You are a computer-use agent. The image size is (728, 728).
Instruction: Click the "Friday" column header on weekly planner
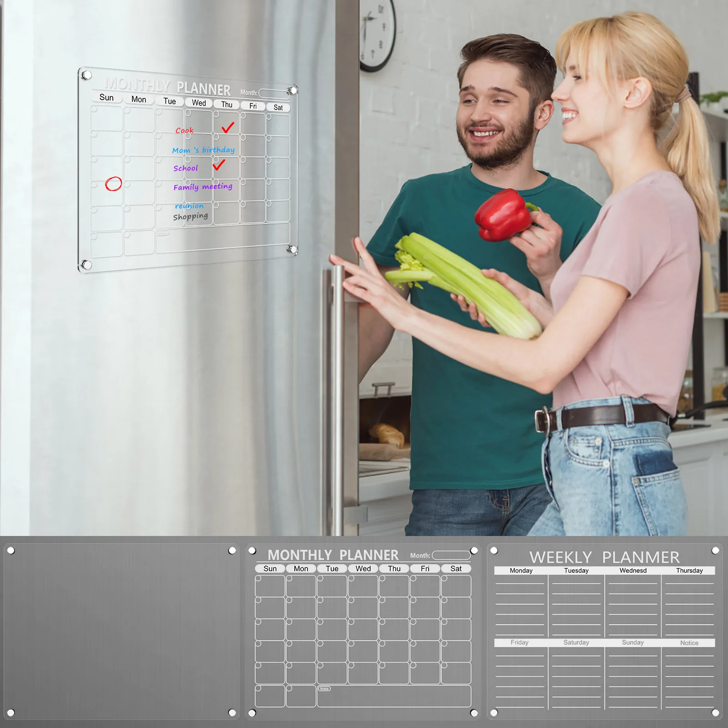(520, 642)
